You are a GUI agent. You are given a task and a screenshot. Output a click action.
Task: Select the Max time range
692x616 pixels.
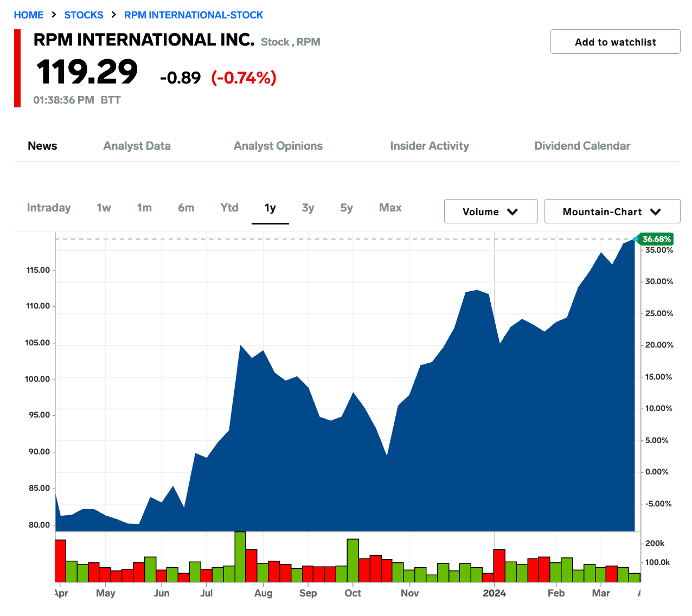pyautogui.click(x=390, y=208)
